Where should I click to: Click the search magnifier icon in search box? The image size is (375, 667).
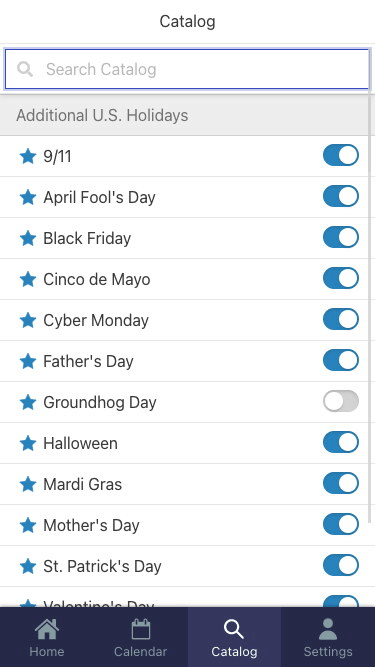point(25,69)
